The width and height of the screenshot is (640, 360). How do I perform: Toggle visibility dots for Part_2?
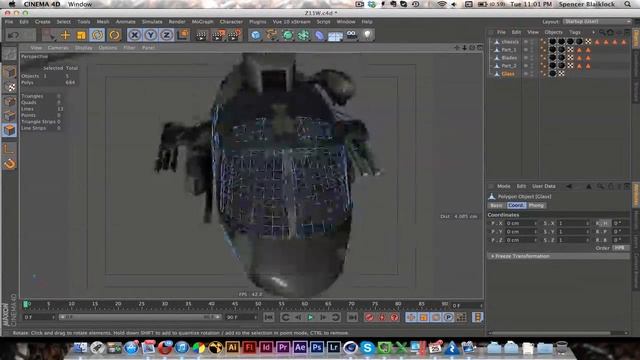(x=532, y=66)
